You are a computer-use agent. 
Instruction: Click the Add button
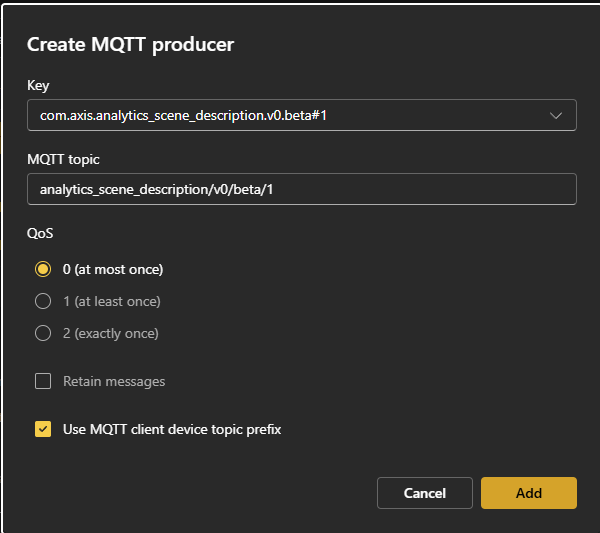pos(529,493)
